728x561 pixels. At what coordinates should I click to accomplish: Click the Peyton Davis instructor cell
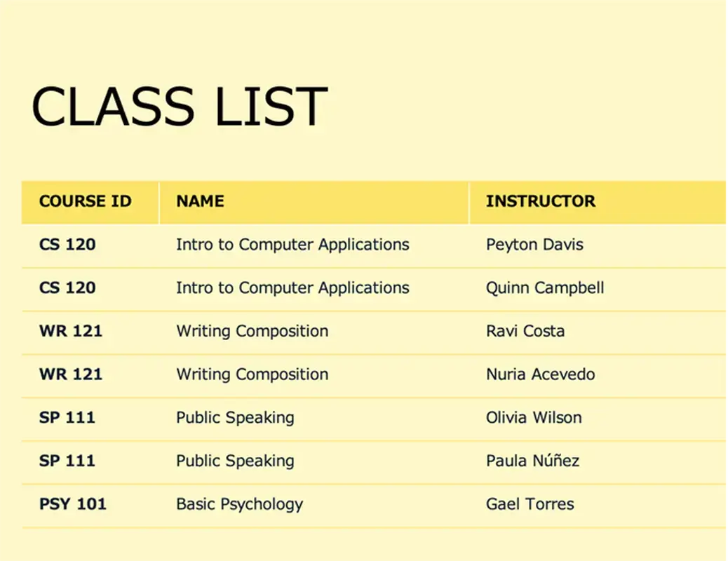(534, 245)
